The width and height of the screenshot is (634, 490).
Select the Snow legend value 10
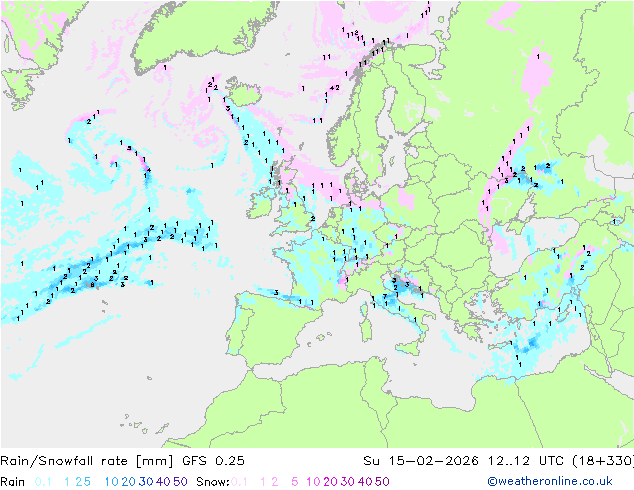tap(313, 482)
